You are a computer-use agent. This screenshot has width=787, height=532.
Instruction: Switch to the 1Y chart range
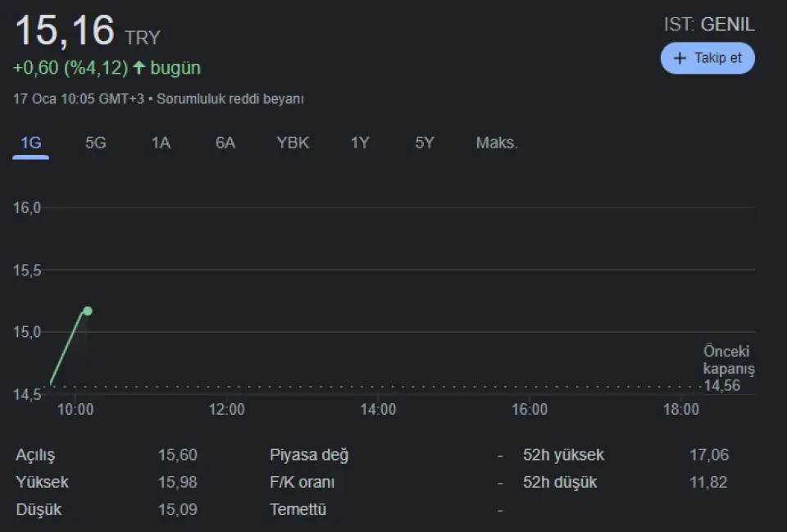point(360,143)
